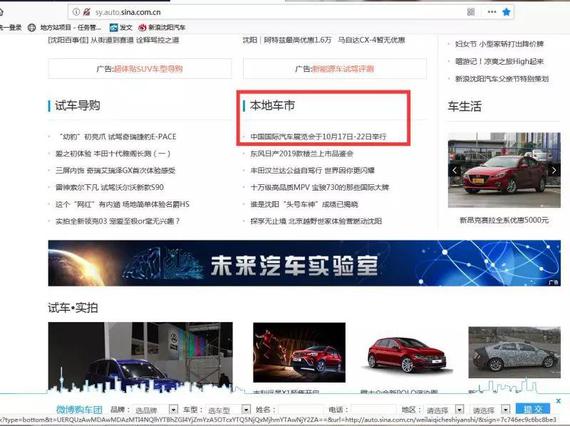Open article about 名爵HS track experience

point(123,204)
